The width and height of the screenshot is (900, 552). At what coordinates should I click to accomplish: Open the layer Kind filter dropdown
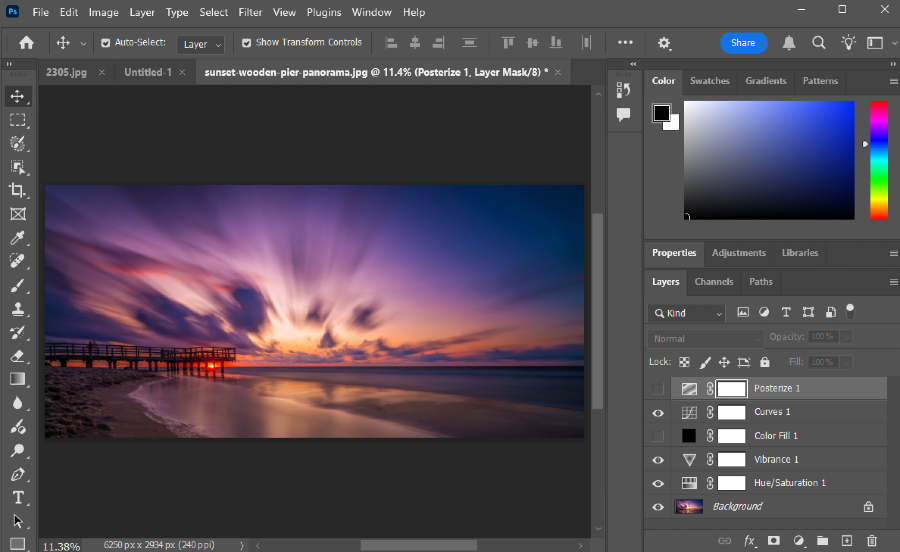(x=687, y=313)
